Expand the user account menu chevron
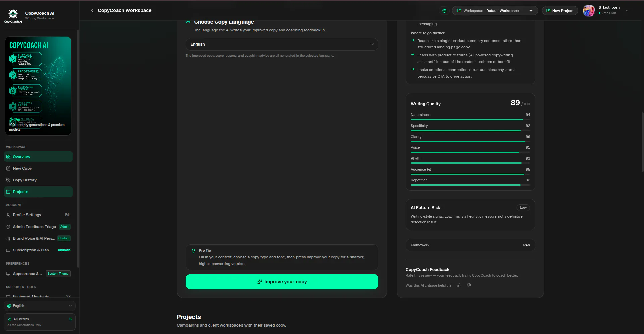This screenshot has height=334, width=644. click(x=627, y=11)
